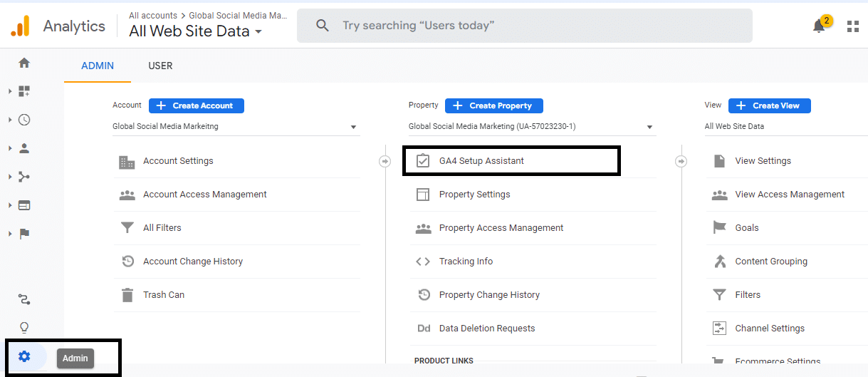Expand the Customization sidebar arrow
The height and width of the screenshot is (377, 868).
pyautogui.click(x=10, y=91)
